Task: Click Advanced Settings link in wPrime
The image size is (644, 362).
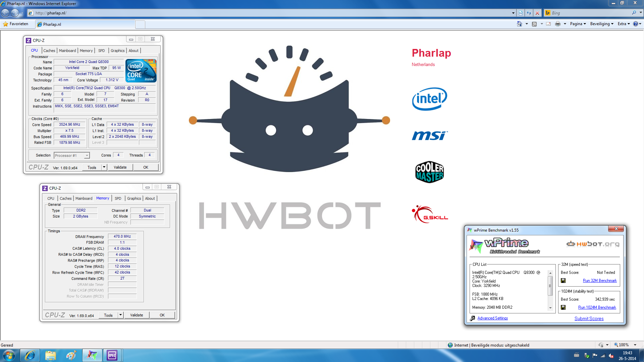Action: click(492, 318)
